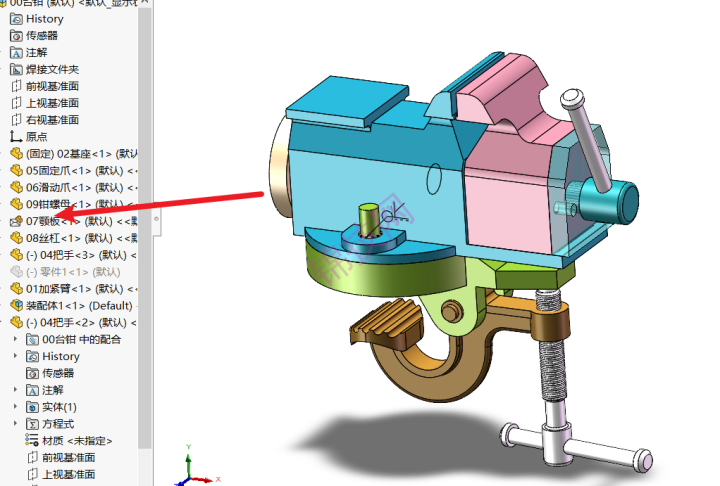Select the suppressed 零件1 part icon
Image resolution: width=720 pixels, height=486 pixels.
point(16,272)
